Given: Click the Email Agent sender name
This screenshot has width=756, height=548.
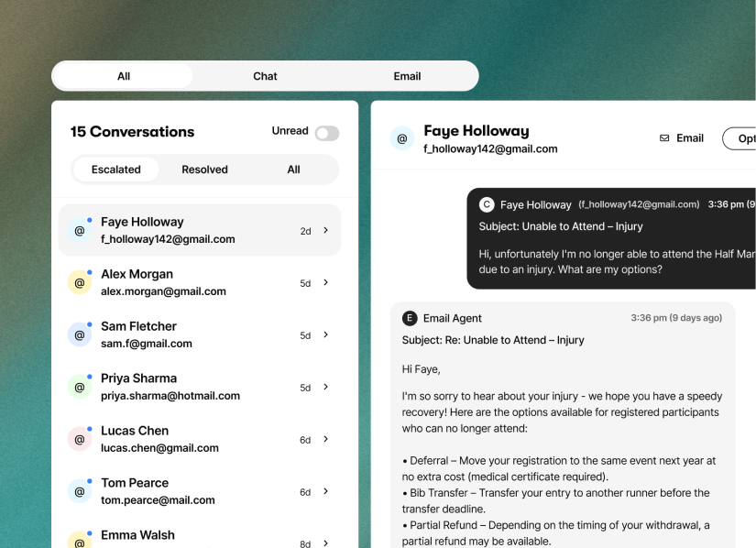Looking at the screenshot, I should pos(453,318).
